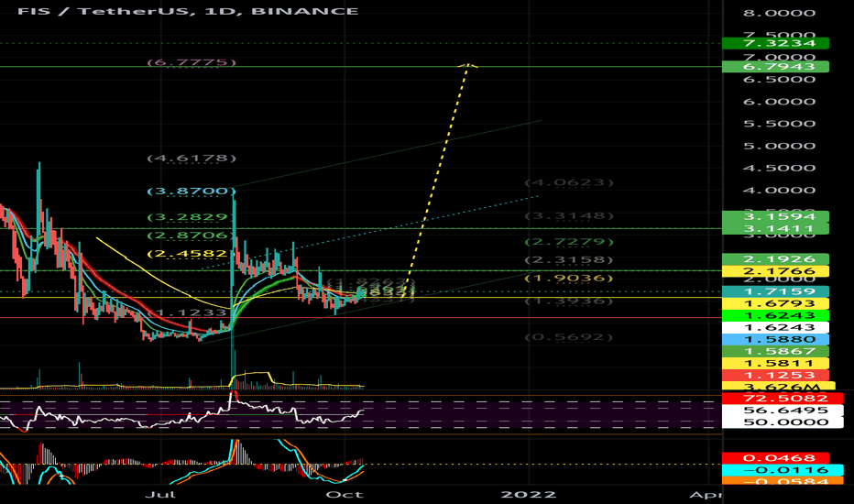This screenshot has width=854, height=504.
Task: Select the 7.3234 dark green price tag
Action: 775,43
